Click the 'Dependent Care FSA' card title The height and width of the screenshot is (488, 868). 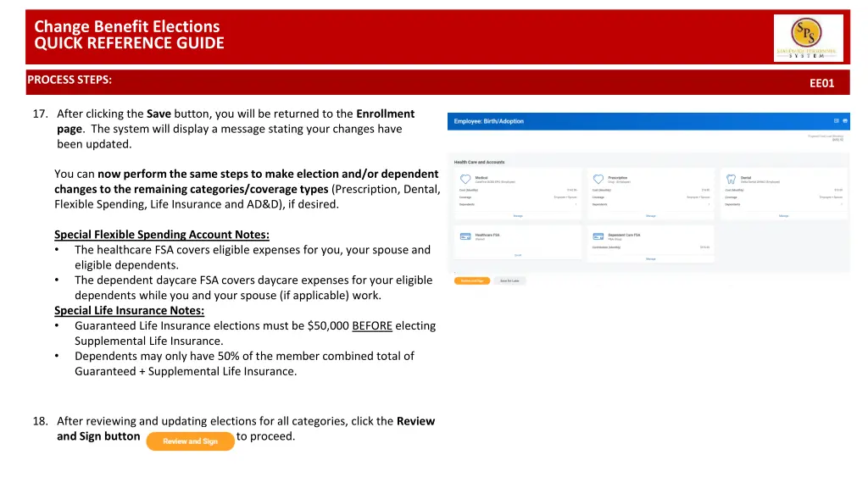click(625, 236)
